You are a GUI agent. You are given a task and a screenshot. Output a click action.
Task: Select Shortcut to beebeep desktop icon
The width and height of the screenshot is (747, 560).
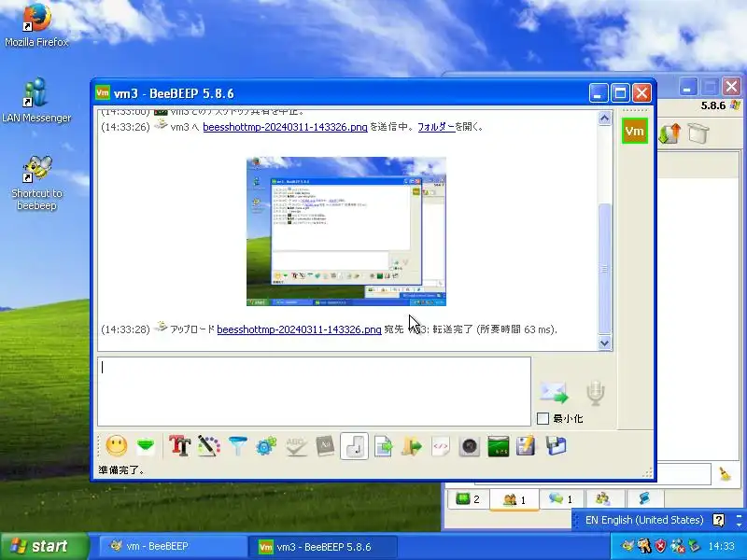[x=36, y=183]
